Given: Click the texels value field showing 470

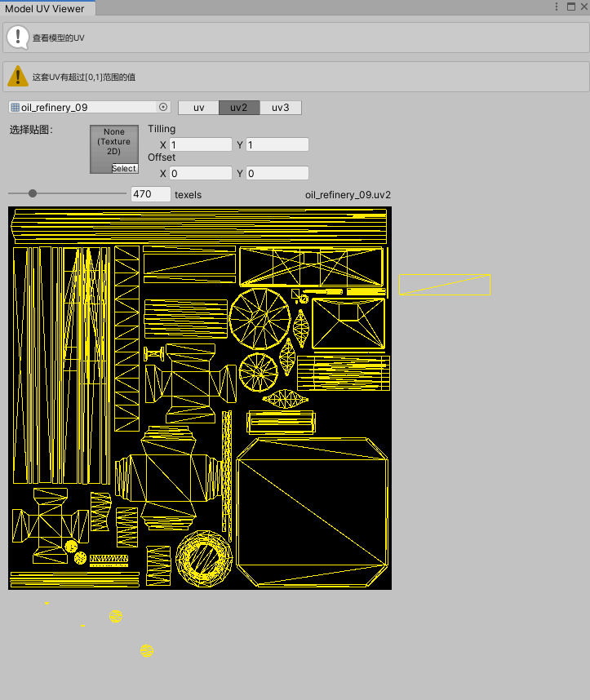Looking at the screenshot, I should [x=150, y=194].
